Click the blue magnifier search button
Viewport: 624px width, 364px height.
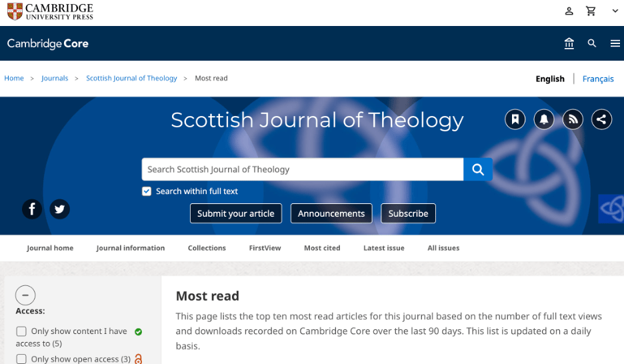click(478, 169)
